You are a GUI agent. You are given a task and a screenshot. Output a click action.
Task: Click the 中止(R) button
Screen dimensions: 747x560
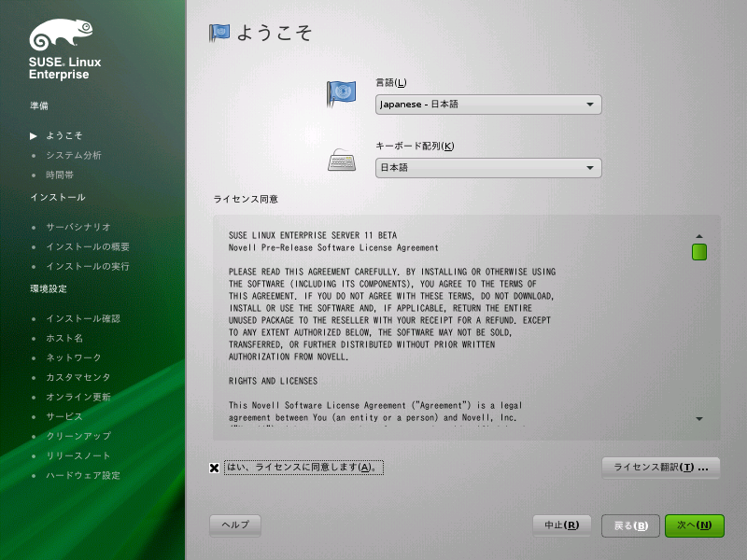[562, 525]
